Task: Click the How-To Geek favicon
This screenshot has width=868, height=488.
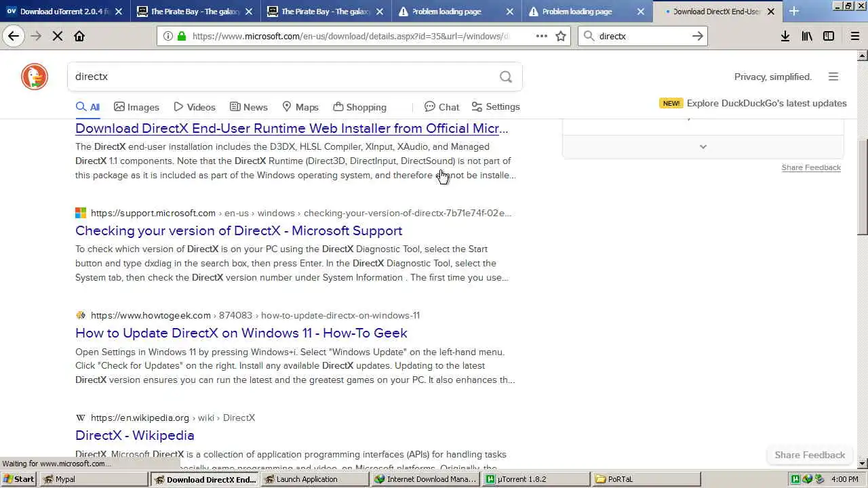Action: click(81, 315)
